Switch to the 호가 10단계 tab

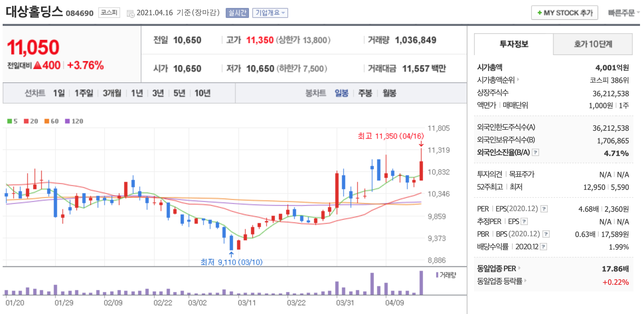coord(593,44)
